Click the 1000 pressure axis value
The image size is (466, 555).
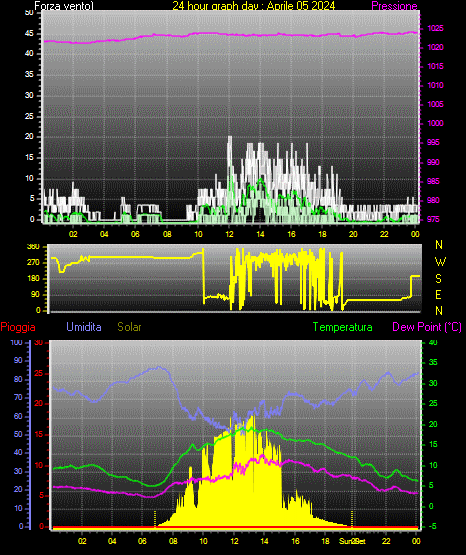pos(435,123)
